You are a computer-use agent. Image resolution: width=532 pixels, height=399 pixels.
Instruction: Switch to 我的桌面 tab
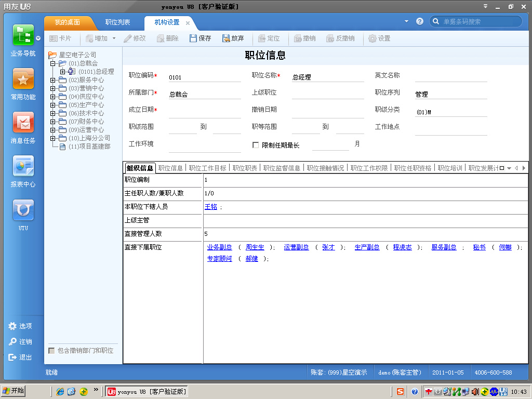tap(67, 22)
